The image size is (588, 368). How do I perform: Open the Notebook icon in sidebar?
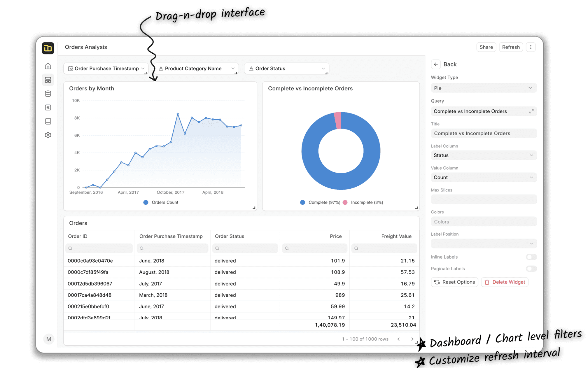tap(48, 121)
